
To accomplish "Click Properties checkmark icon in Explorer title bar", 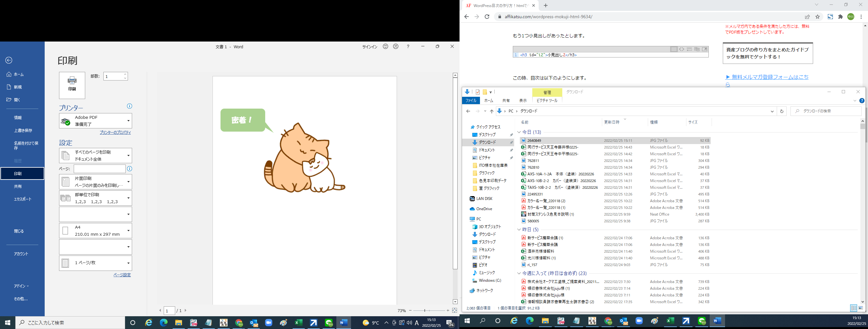I will [477, 92].
